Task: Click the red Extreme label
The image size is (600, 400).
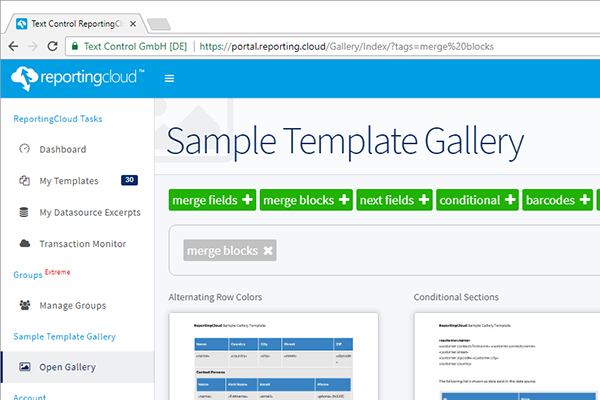Action: tap(57, 272)
